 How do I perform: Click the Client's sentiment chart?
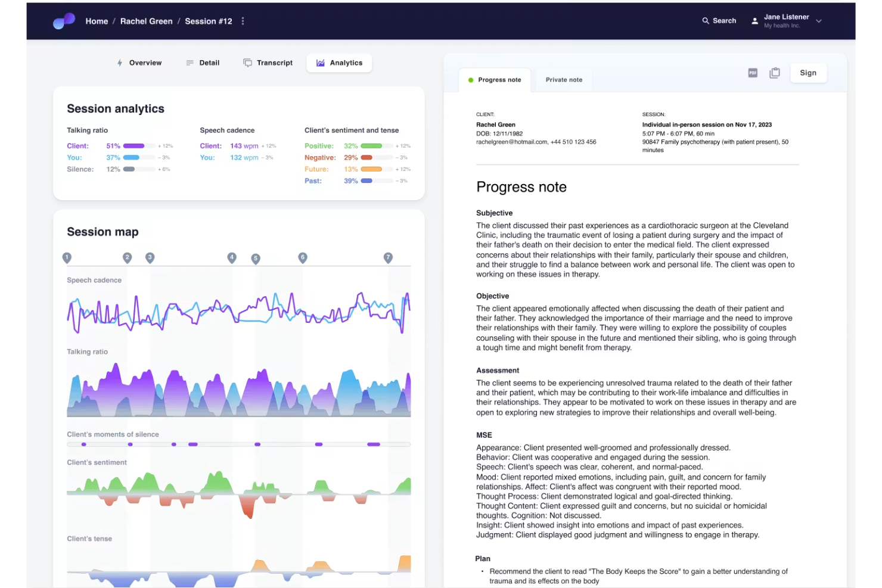(238, 494)
